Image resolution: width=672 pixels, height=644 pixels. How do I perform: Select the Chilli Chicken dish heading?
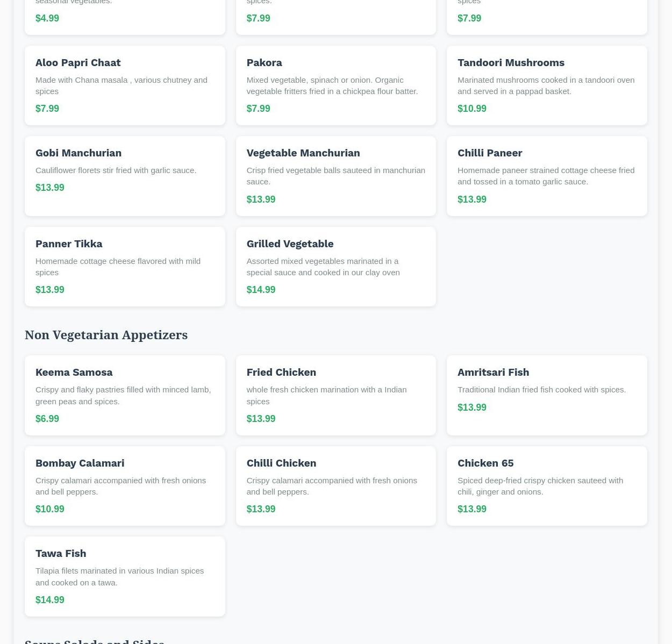(281, 463)
